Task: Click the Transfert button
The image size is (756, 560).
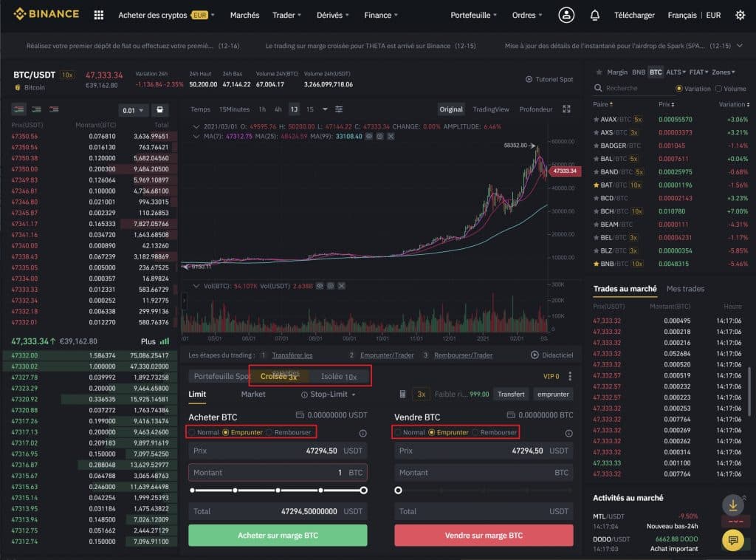Action: [511, 394]
